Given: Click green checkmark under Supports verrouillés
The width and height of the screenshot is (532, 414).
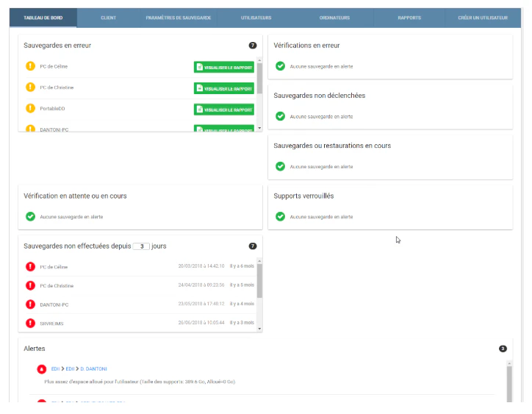Looking at the screenshot, I should [280, 216].
